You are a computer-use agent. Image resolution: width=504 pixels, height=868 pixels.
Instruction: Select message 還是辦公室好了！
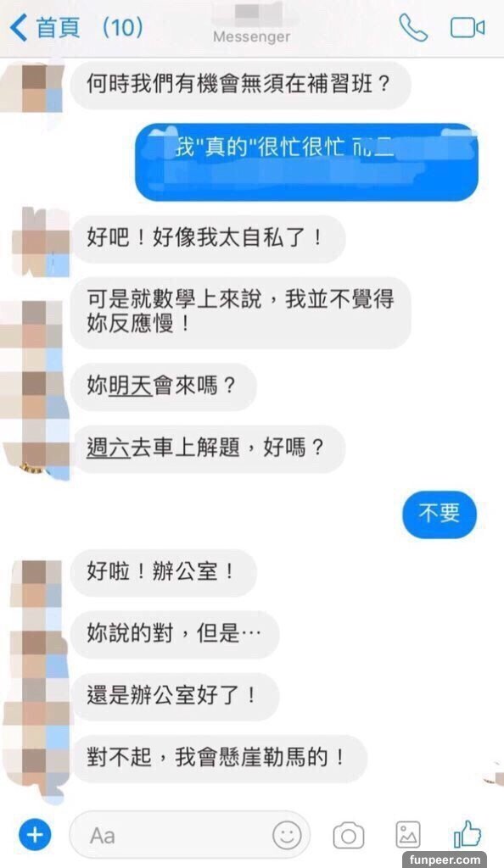point(175,697)
